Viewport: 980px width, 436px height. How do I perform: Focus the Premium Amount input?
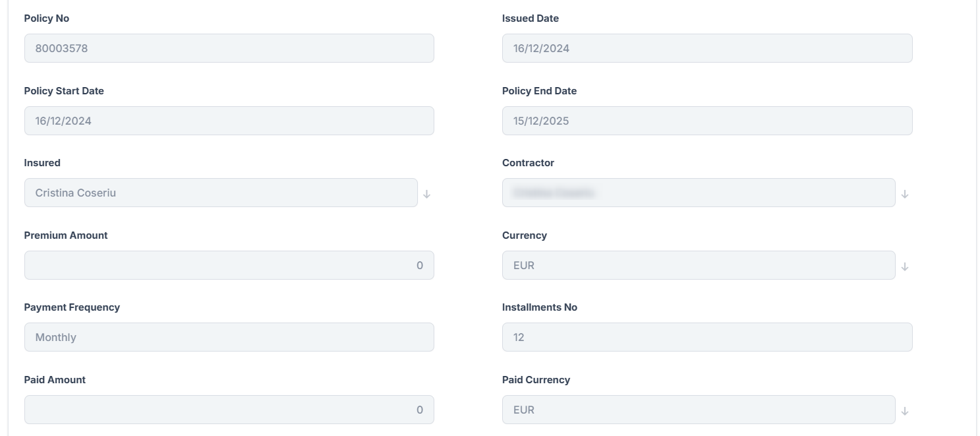[x=229, y=265]
